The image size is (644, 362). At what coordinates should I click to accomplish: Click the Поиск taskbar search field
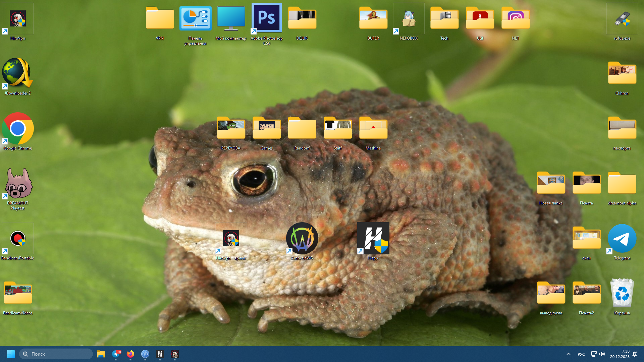pyautogui.click(x=56, y=354)
